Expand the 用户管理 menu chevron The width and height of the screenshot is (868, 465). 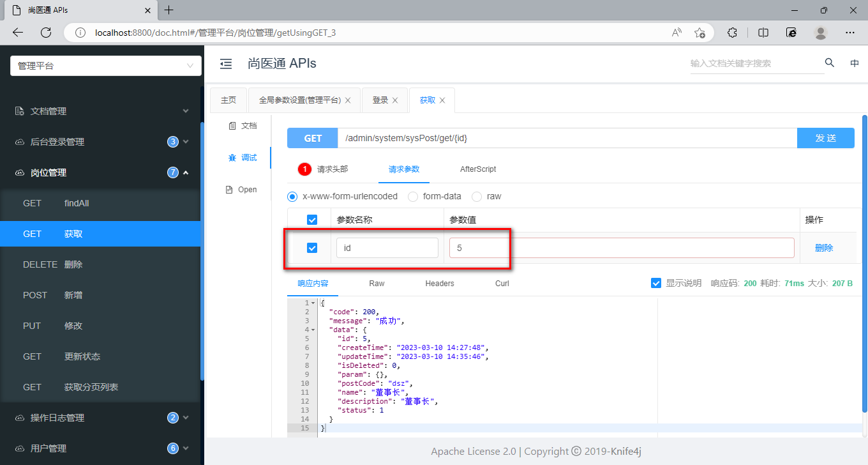point(186,448)
